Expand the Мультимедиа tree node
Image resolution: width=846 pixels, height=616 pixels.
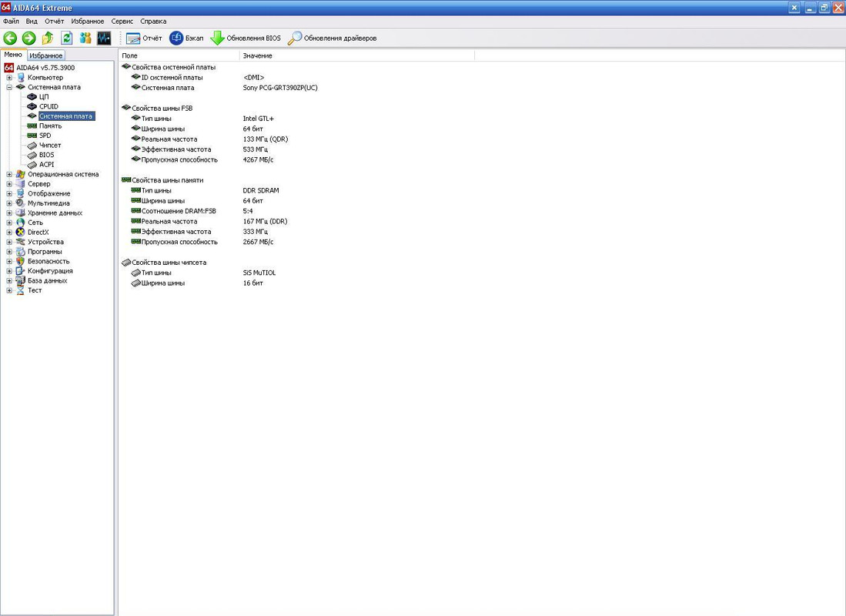tap(9, 203)
